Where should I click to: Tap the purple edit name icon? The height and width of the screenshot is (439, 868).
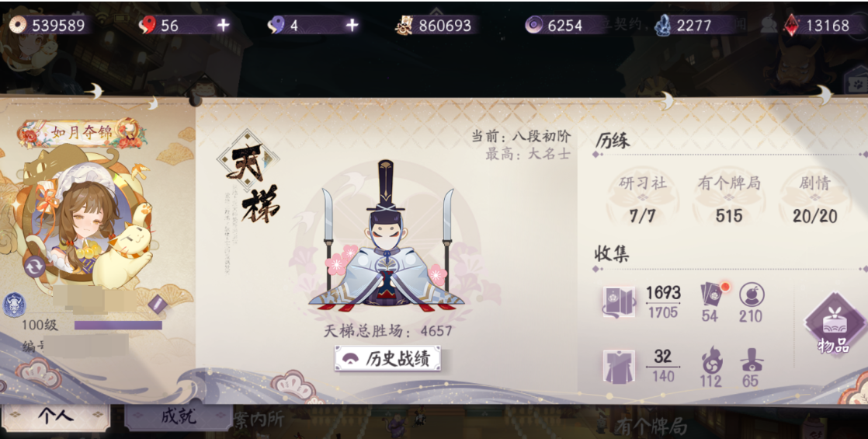(158, 304)
